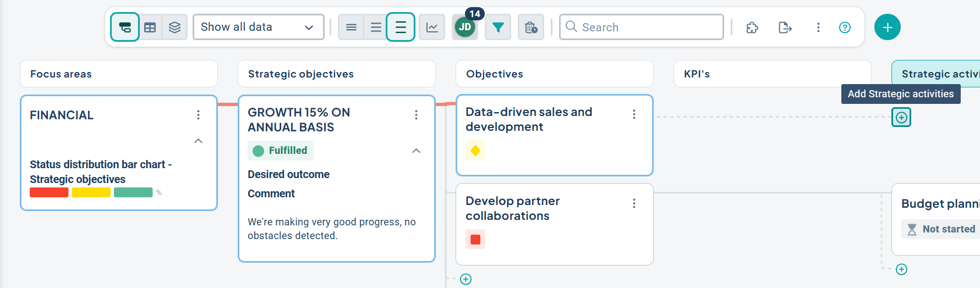The width and height of the screenshot is (980, 288).
Task: Open the line chart view
Action: coord(432,27)
